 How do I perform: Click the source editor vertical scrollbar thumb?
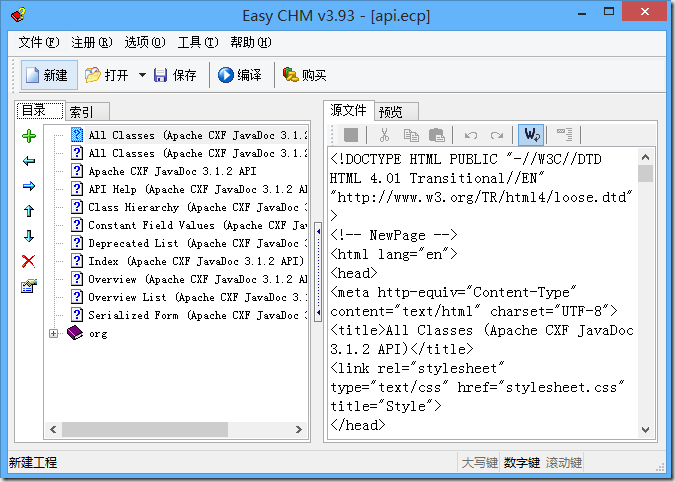pyautogui.click(x=645, y=174)
